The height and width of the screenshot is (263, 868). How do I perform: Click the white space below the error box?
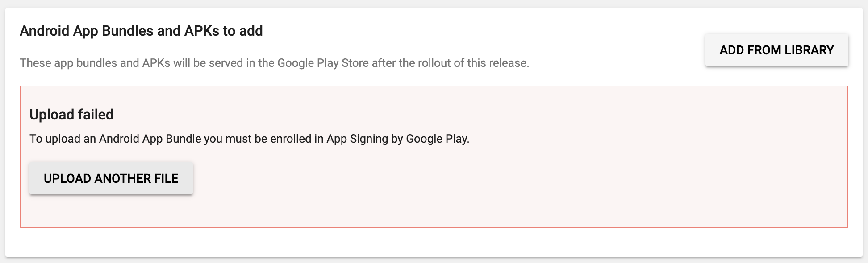tap(433, 242)
